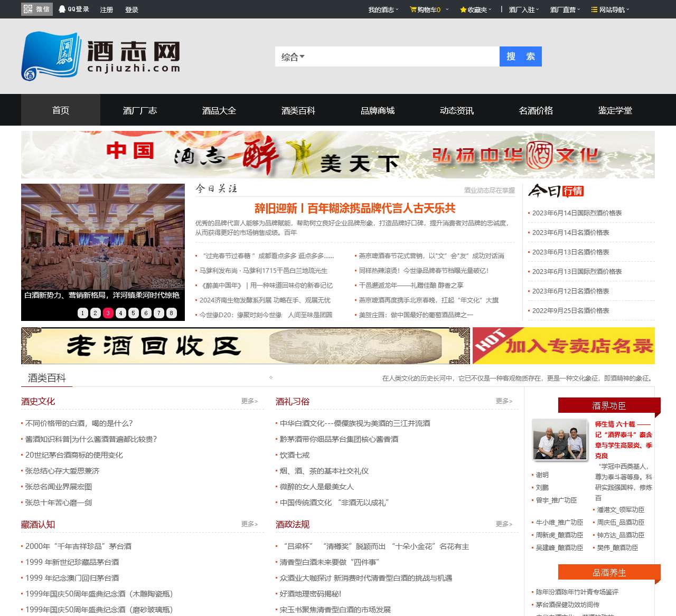The image size is (676, 616).
Task: Click the blue 搜索 button
Action: (x=520, y=56)
